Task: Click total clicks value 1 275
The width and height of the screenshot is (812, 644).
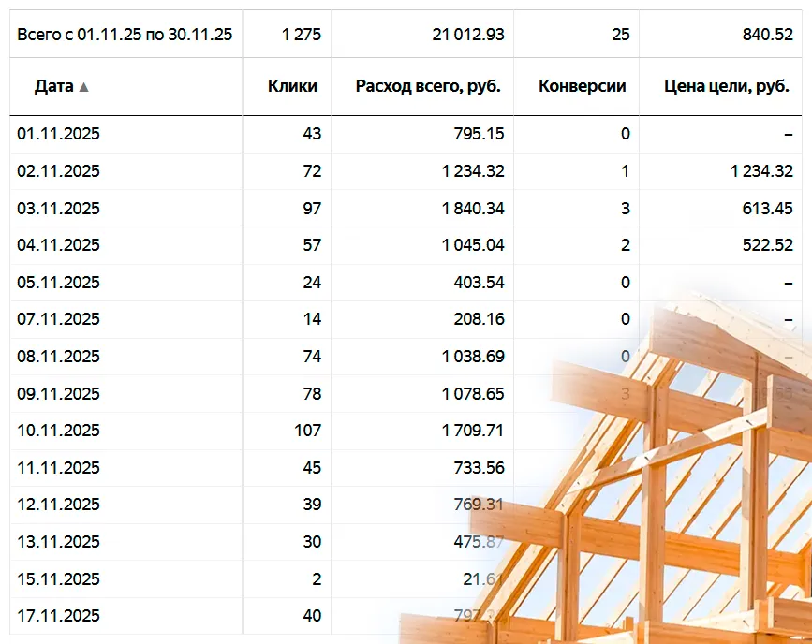Action: pyautogui.click(x=301, y=35)
